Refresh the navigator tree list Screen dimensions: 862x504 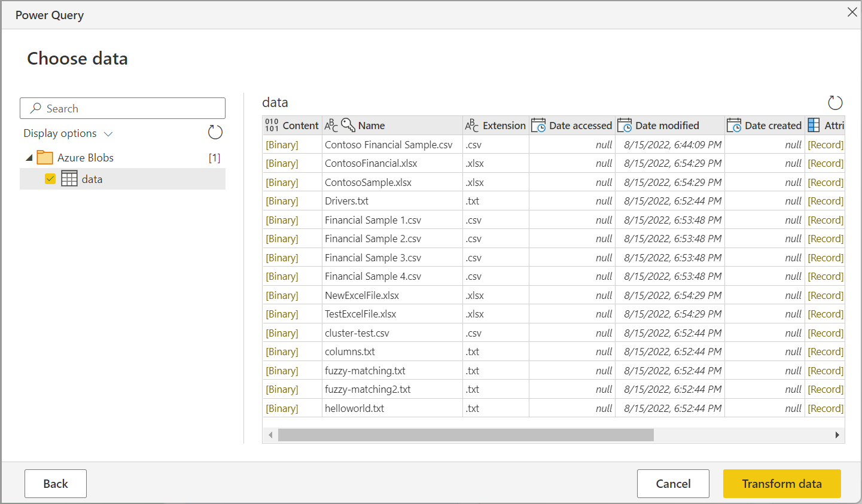click(x=215, y=133)
